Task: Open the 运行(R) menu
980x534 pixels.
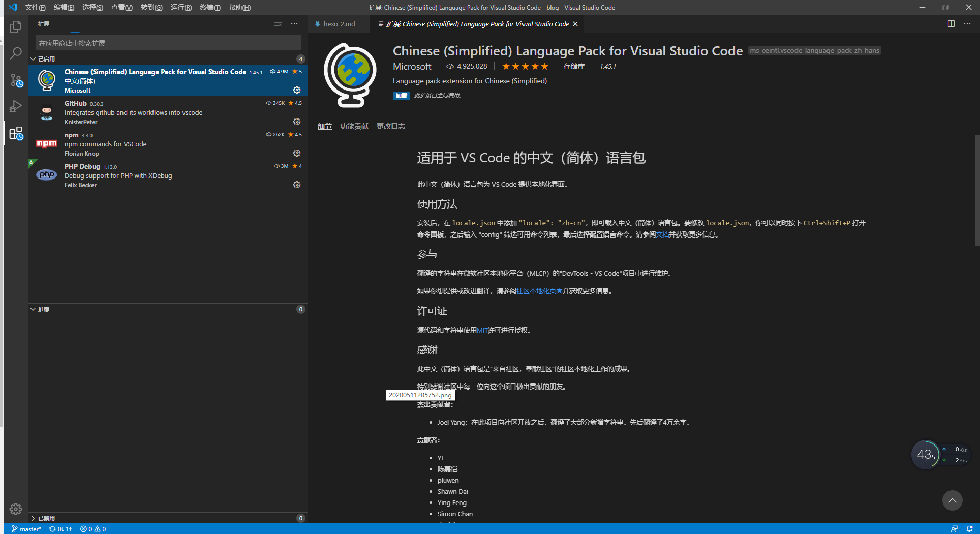Action: click(181, 7)
